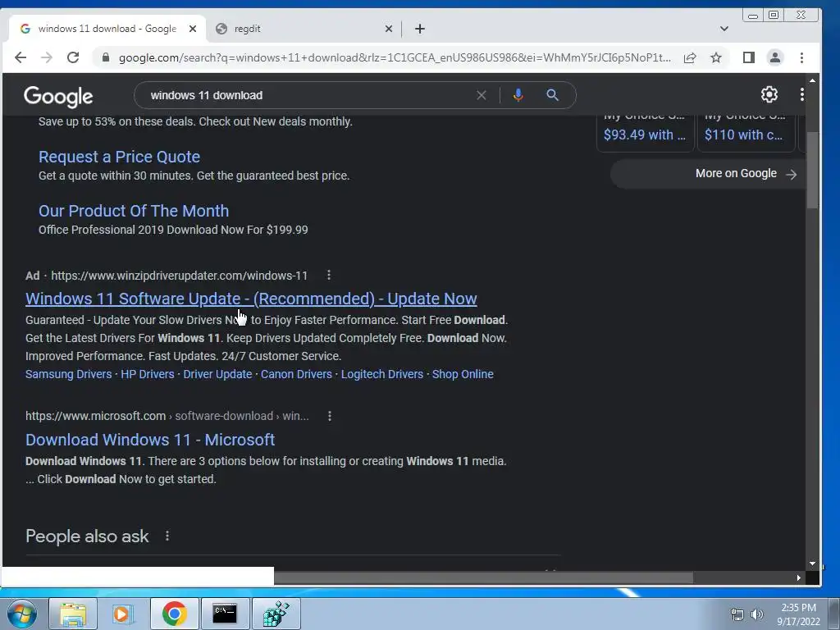Follow the Samsung Drivers sitelink
Screen dimensions: 840x630
(x=69, y=374)
